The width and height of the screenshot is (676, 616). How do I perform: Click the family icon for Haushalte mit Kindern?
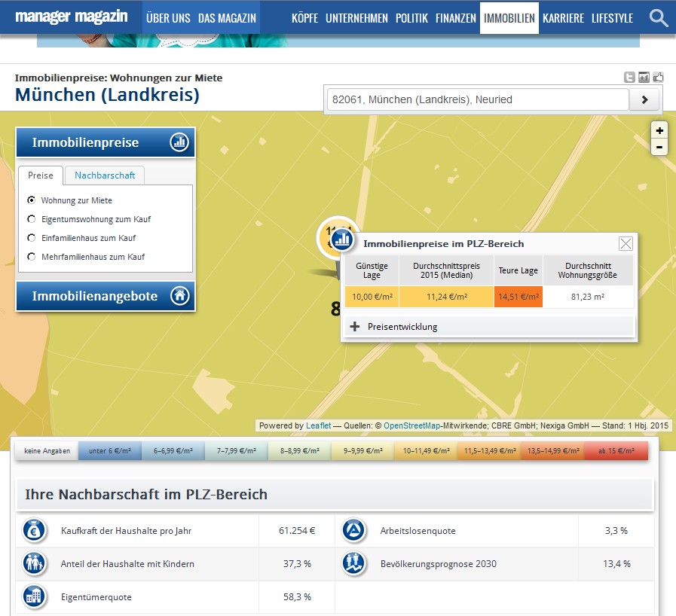(34, 563)
